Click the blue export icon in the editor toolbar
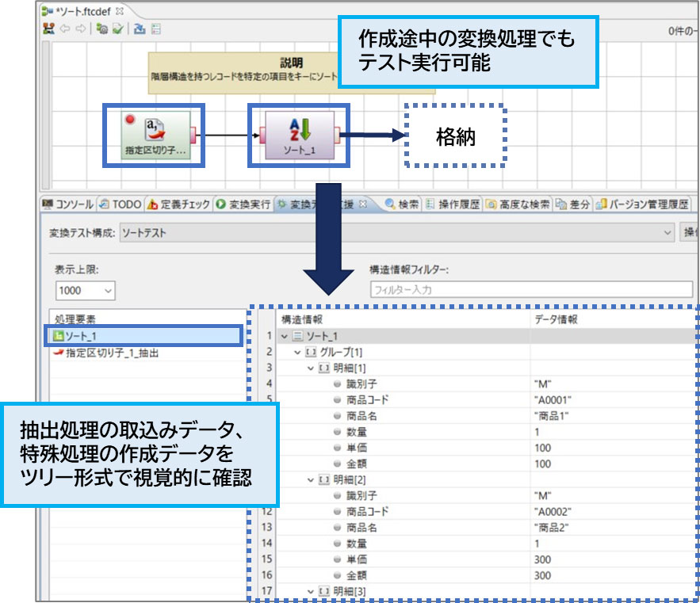 click(139, 29)
